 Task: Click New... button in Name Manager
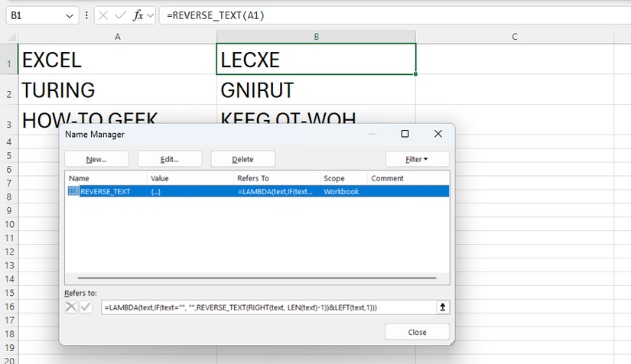[96, 159]
